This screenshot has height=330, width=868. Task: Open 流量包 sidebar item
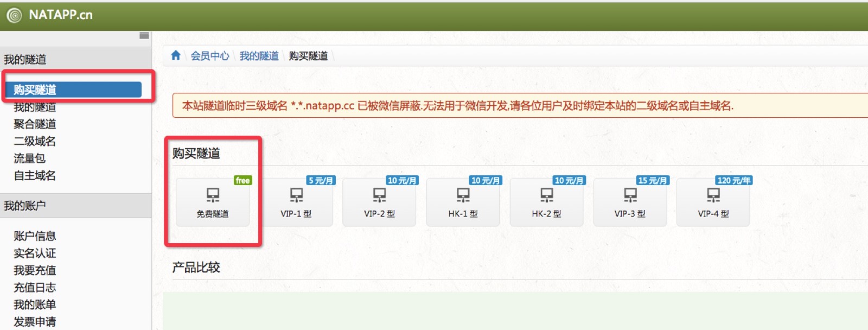click(29, 158)
